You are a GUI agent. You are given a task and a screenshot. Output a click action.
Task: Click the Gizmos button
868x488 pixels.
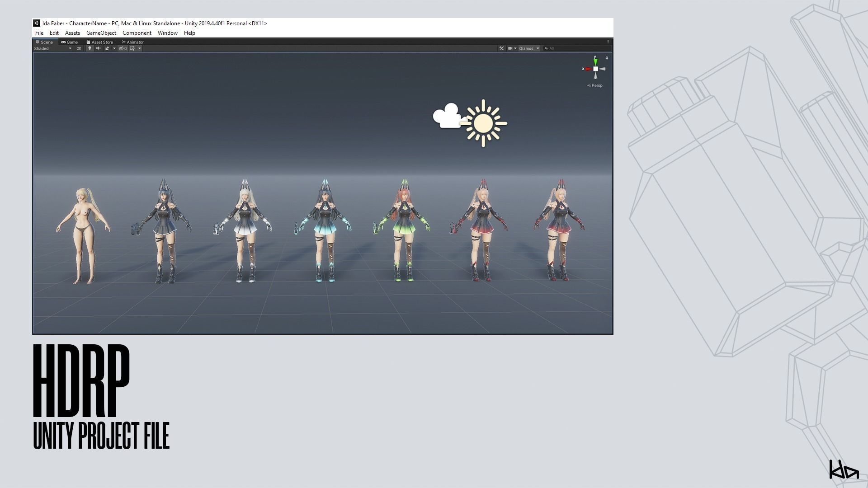point(526,48)
